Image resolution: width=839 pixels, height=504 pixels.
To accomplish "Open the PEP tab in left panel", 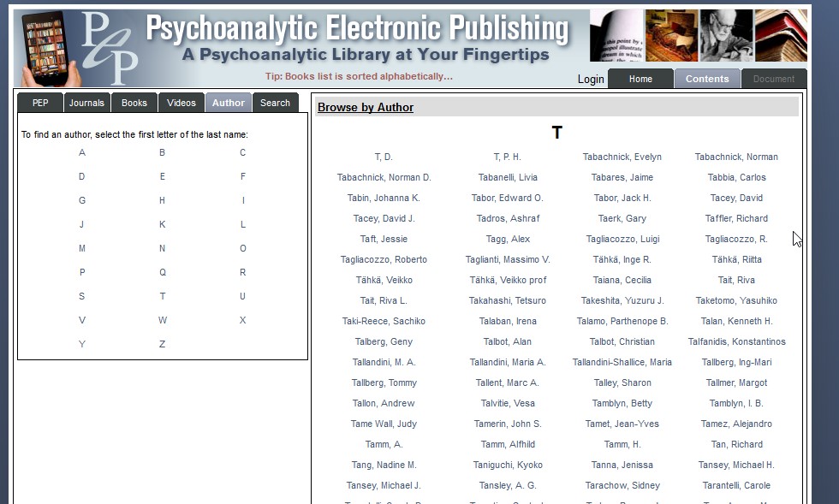I will 40,103.
